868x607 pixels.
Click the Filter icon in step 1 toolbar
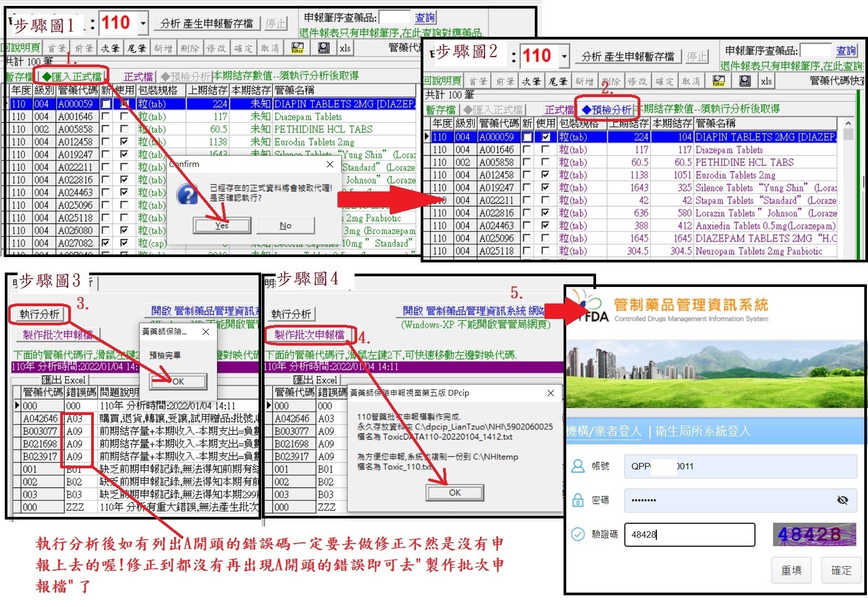tap(298, 48)
